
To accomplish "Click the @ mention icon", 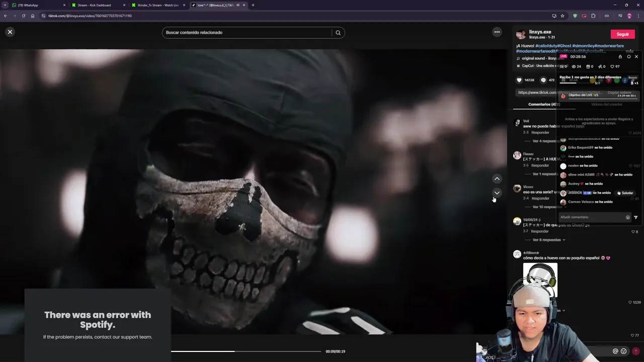I will coord(615,351).
